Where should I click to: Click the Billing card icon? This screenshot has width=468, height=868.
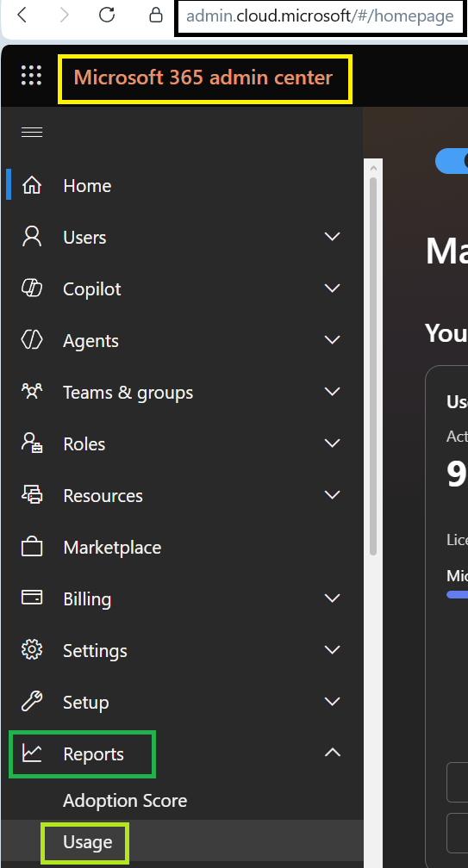click(x=32, y=598)
